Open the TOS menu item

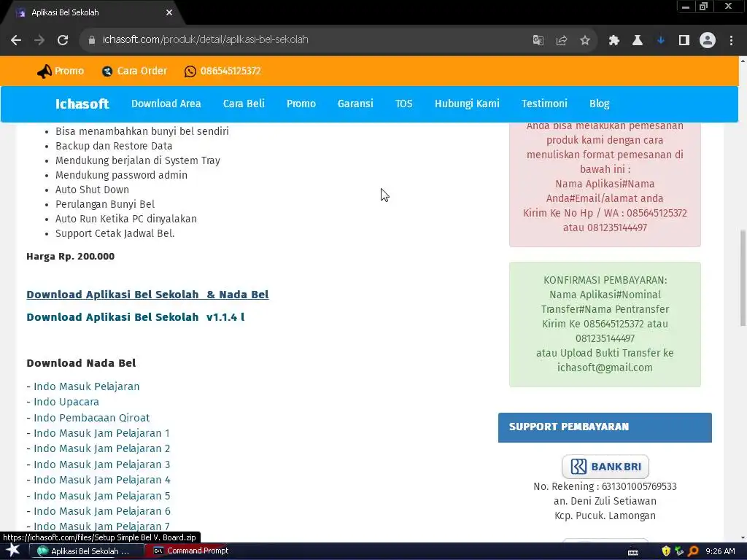(x=404, y=104)
